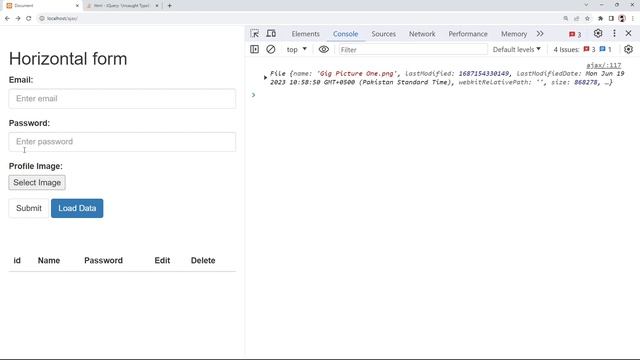
Task: Activate the inspect element picker icon
Action: click(x=255, y=34)
